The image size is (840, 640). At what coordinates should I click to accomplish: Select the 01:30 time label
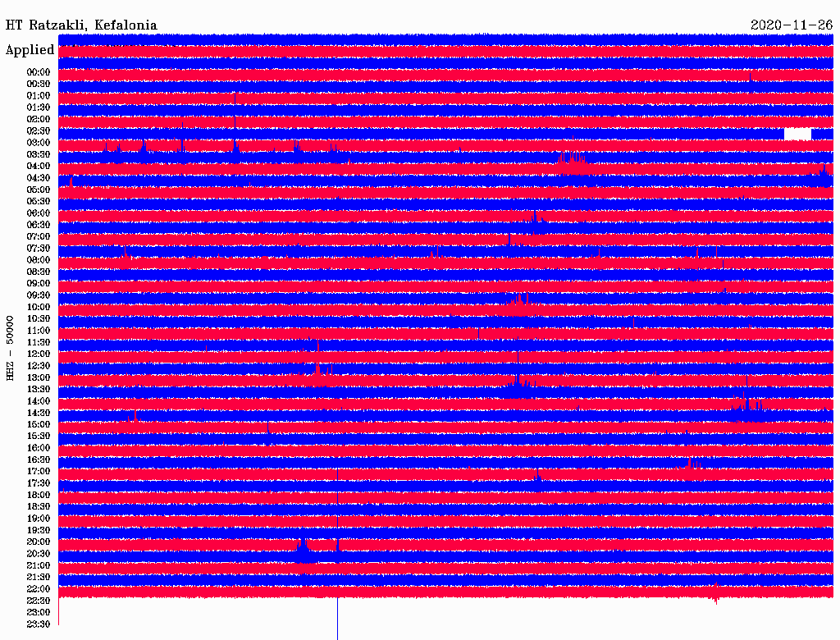pyautogui.click(x=39, y=107)
